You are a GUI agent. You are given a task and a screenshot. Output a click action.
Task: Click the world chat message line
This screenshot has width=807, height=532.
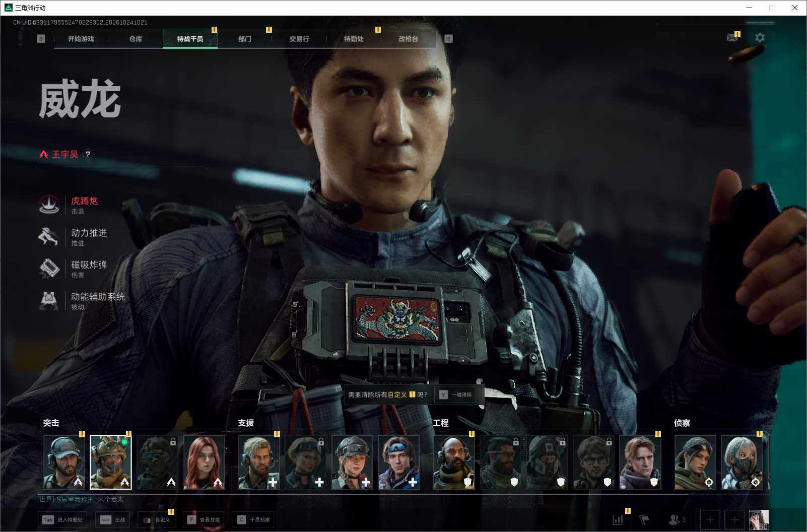point(81,499)
